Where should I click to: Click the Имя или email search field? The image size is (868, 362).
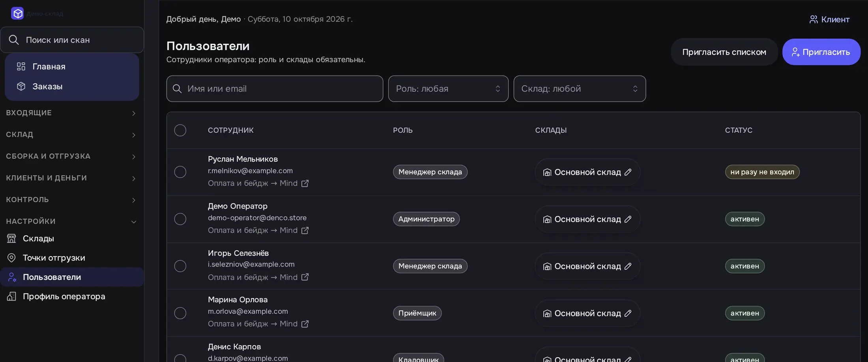click(275, 89)
